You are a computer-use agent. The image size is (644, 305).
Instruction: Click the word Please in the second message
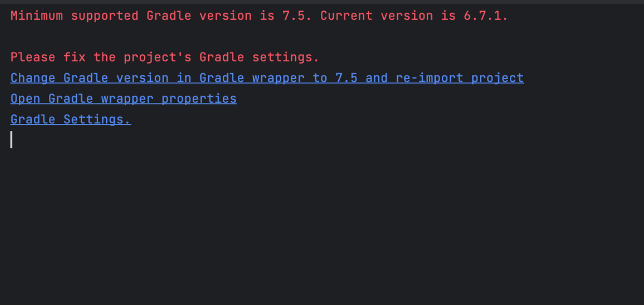coord(33,57)
